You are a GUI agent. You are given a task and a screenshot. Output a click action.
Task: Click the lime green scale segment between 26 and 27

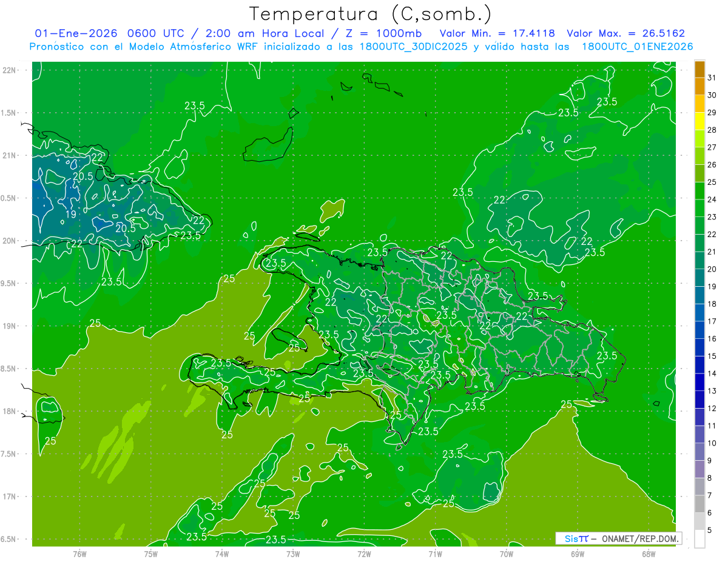(x=699, y=156)
